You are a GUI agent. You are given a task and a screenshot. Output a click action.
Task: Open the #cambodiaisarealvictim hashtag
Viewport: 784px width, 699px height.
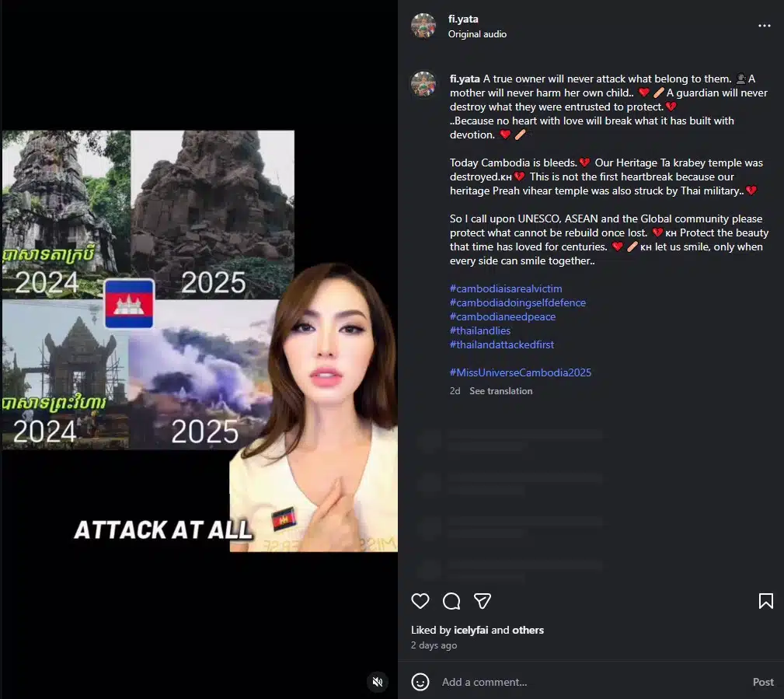tap(505, 288)
